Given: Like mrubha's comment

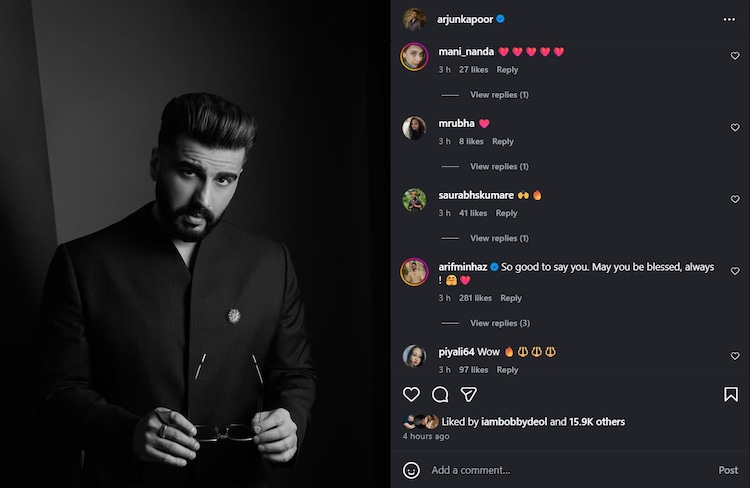Looking at the screenshot, I should point(735,128).
